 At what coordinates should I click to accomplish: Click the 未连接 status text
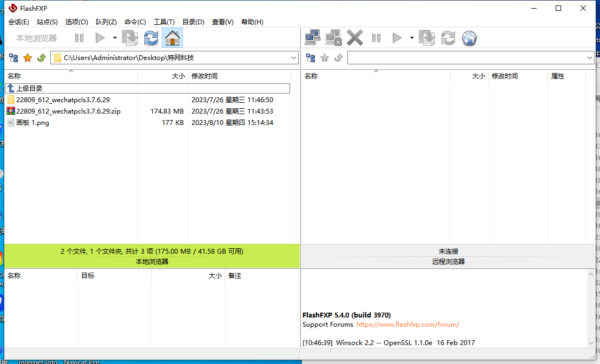[x=448, y=251]
